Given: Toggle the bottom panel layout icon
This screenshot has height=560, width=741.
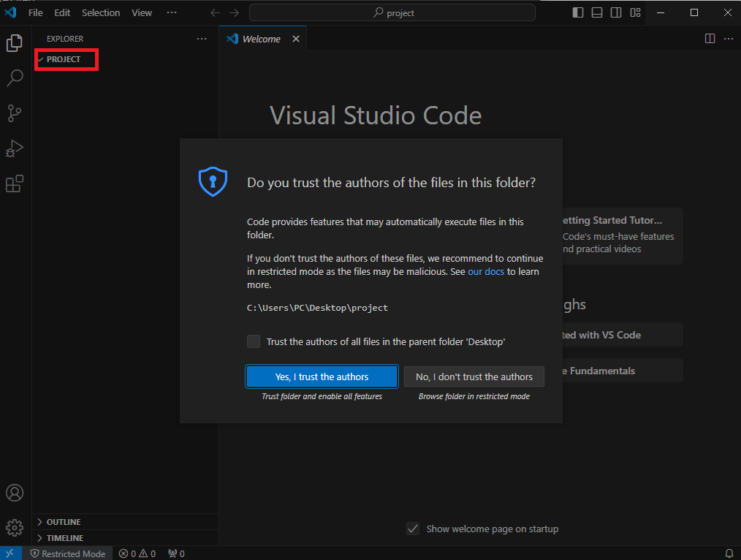Looking at the screenshot, I should click(x=597, y=12).
